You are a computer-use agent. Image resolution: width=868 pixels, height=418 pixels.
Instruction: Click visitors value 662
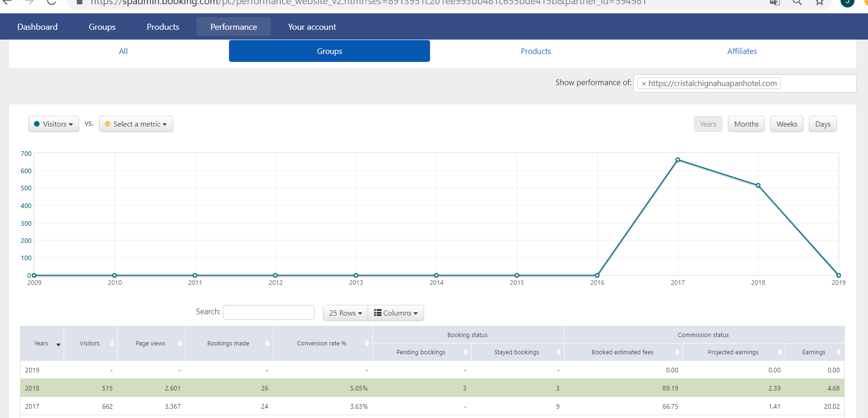coord(108,406)
